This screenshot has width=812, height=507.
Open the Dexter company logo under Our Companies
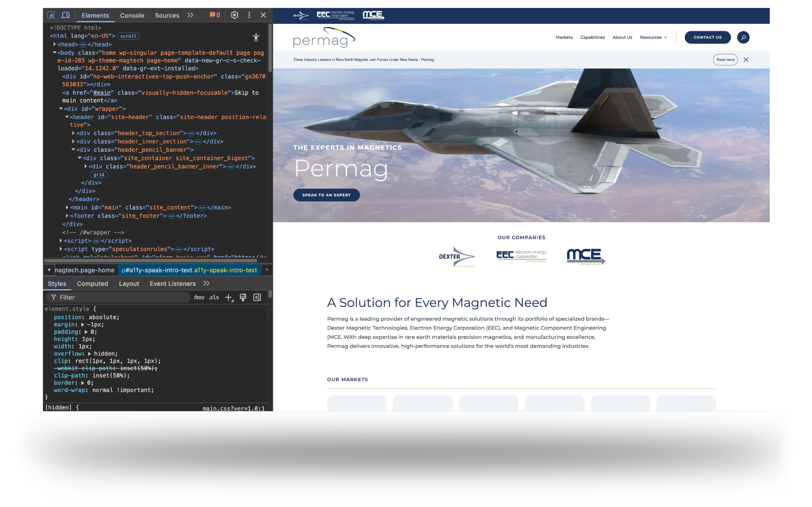pos(456,257)
